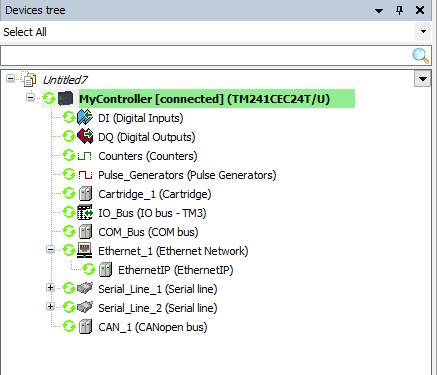The height and width of the screenshot is (375, 437).
Task: Expand the Serial_Line_1 node
Action: pyautogui.click(x=50, y=288)
